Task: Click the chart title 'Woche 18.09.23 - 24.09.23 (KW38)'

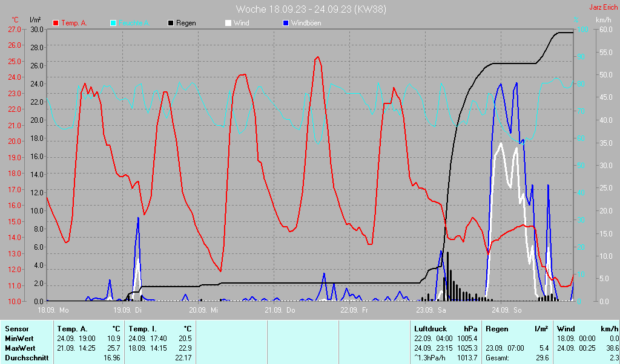Action: [311, 9]
